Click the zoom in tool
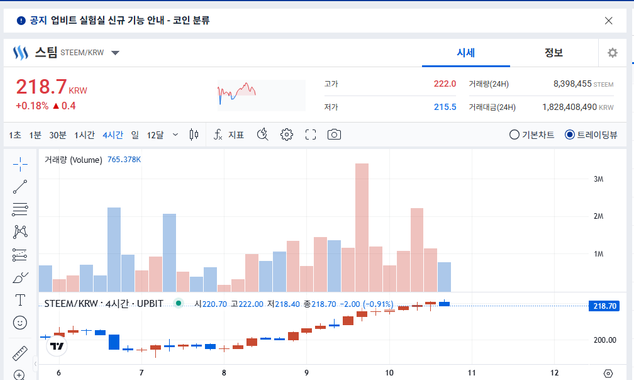634x380 pixels. click(x=19, y=375)
